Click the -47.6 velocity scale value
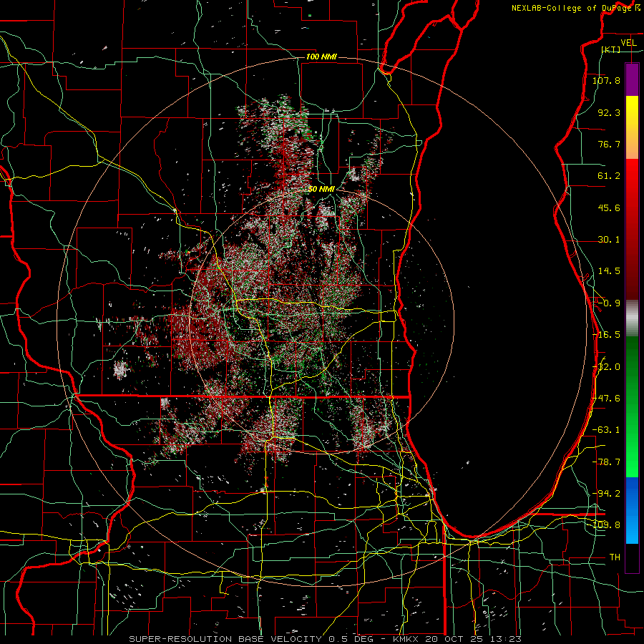 [x=606, y=399]
